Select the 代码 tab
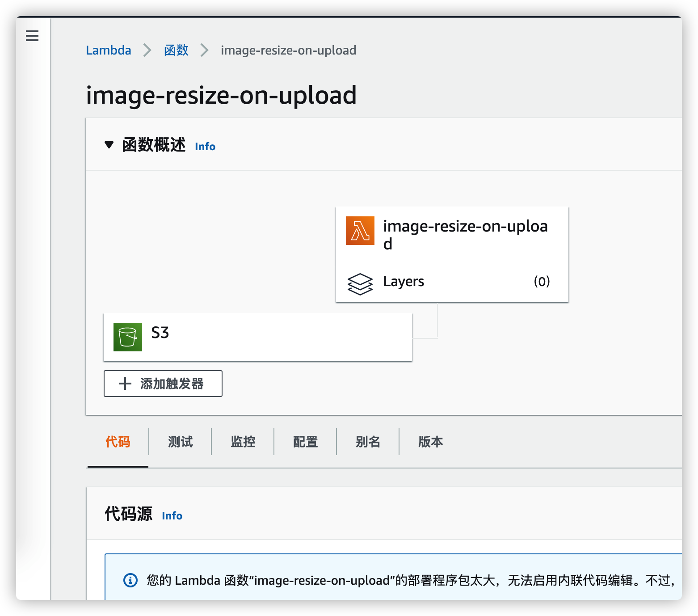The image size is (698, 616). click(x=118, y=442)
